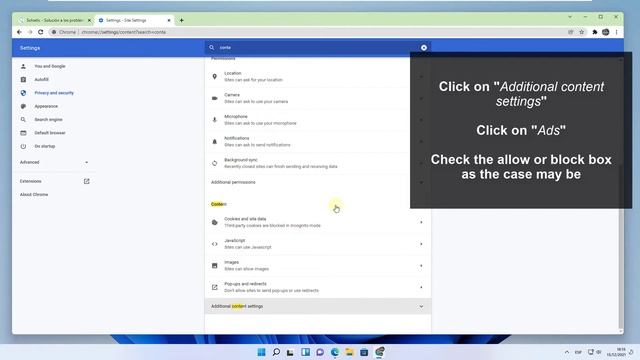The width and height of the screenshot is (640, 360).
Task: Open the Chrome three-dot menu
Action: pos(616,32)
